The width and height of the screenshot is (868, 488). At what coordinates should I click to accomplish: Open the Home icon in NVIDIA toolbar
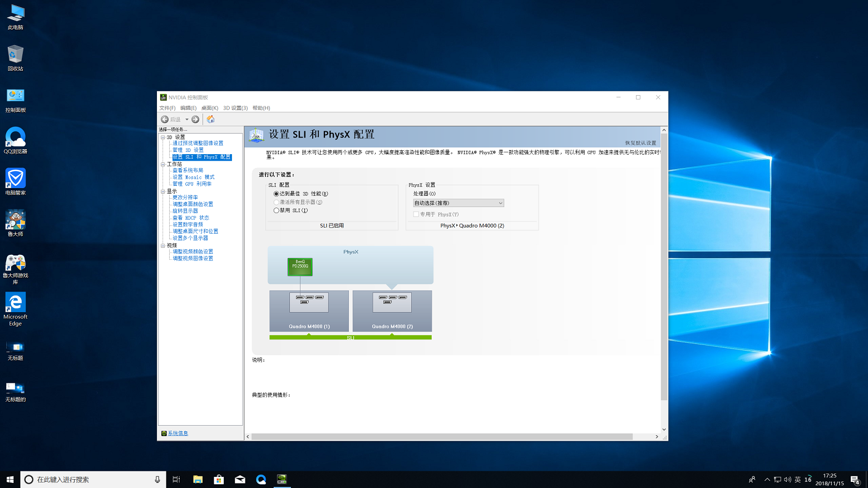tap(210, 119)
